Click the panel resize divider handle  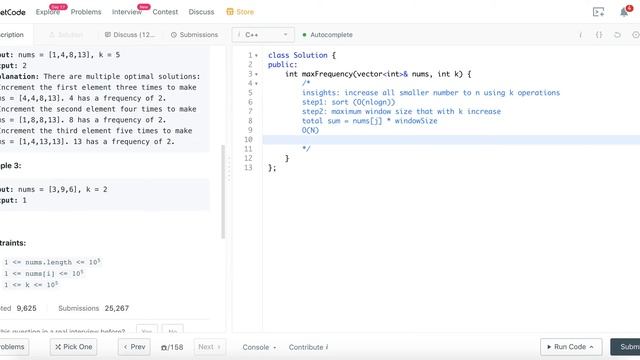point(229,169)
